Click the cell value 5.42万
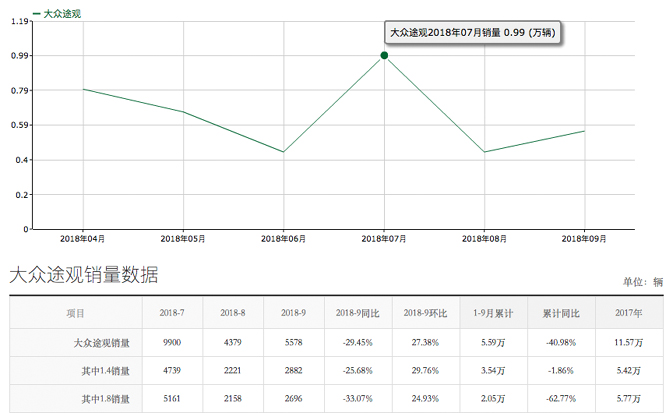The width and height of the screenshot is (666, 413). click(x=629, y=371)
